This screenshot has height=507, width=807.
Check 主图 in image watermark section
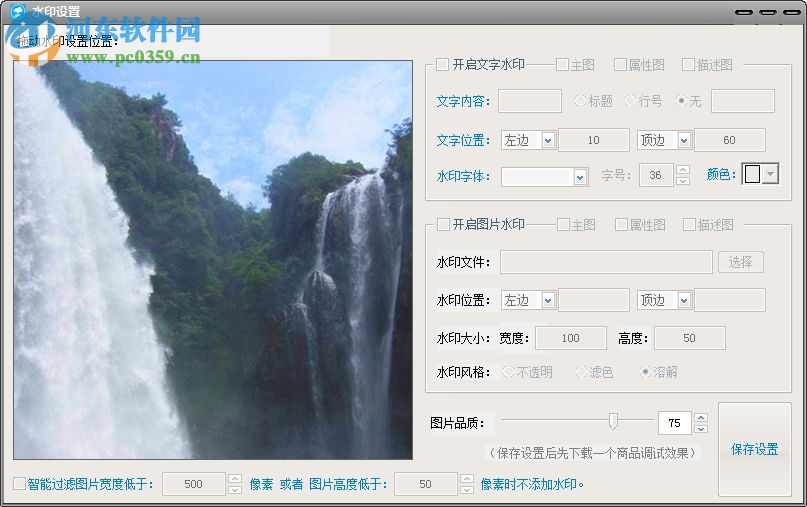[564, 225]
